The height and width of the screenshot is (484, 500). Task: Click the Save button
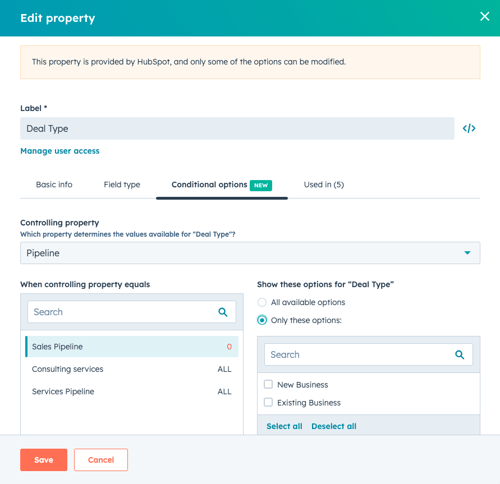(44, 460)
